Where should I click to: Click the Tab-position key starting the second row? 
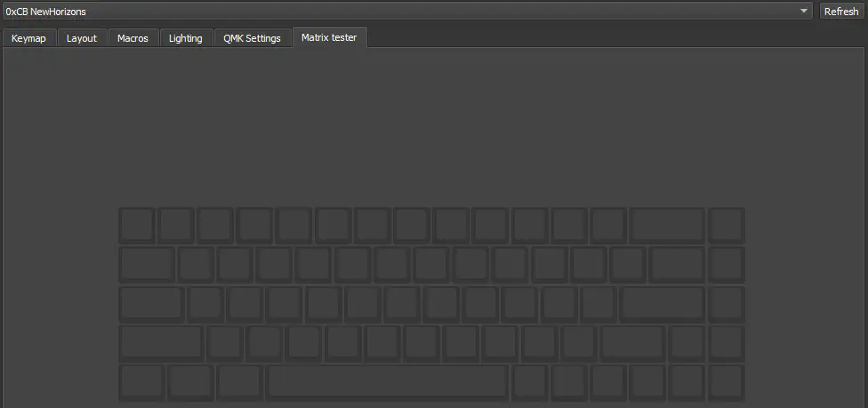146,264
